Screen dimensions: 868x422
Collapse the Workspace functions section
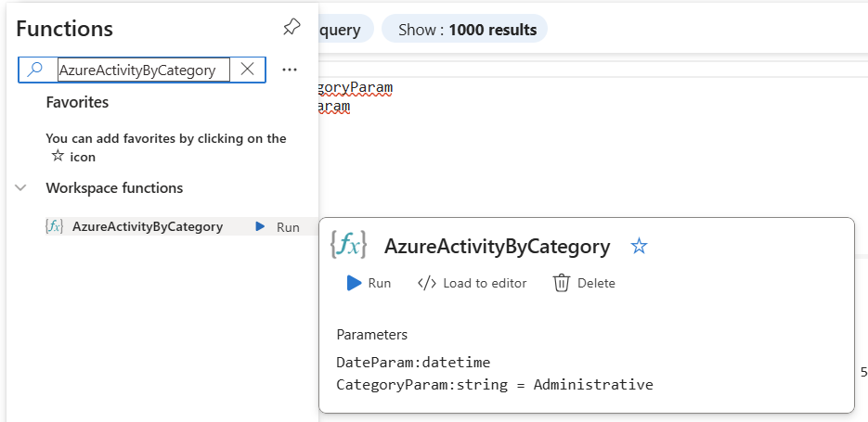(x=21, y=188)
